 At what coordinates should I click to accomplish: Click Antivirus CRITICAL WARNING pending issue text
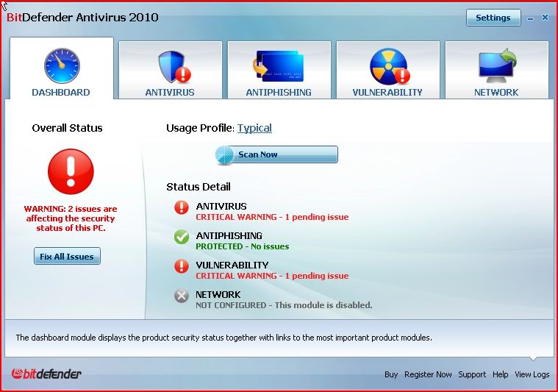point(272,217)
